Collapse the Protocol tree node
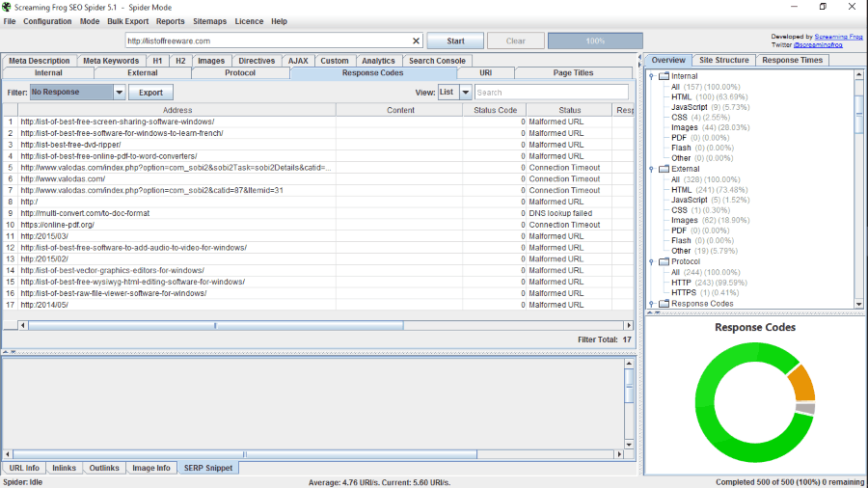Viewport: 868px width, 488px height. tap(652, 261)
